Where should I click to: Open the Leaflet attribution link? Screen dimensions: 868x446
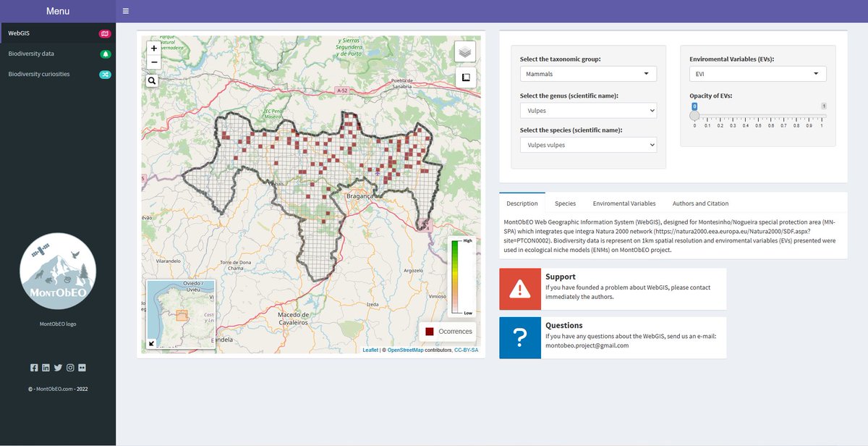pyautogui.click(x=370, y=350)
